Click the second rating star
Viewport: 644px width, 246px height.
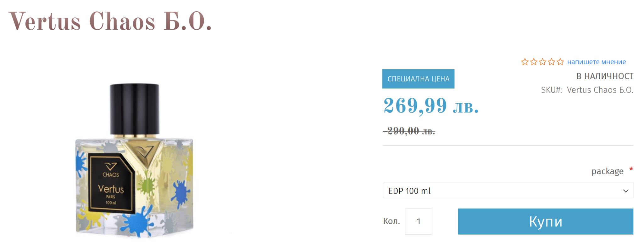[x=534, y=62]
